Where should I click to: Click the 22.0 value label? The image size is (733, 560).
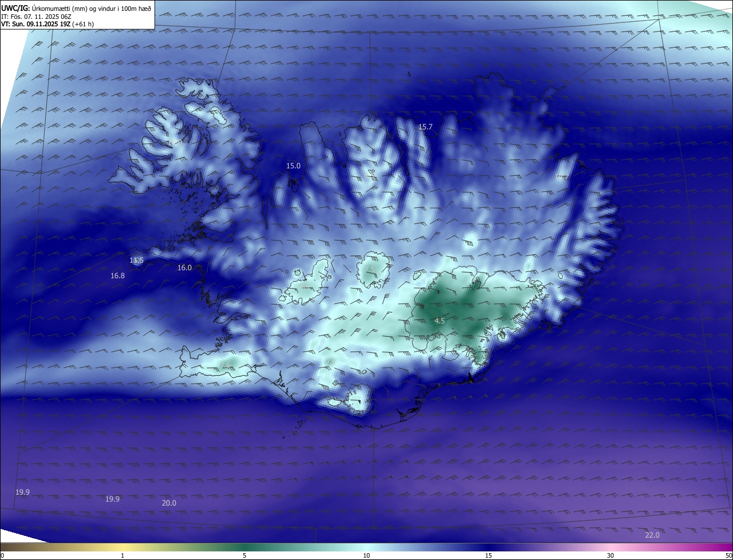tap(652, 535)
